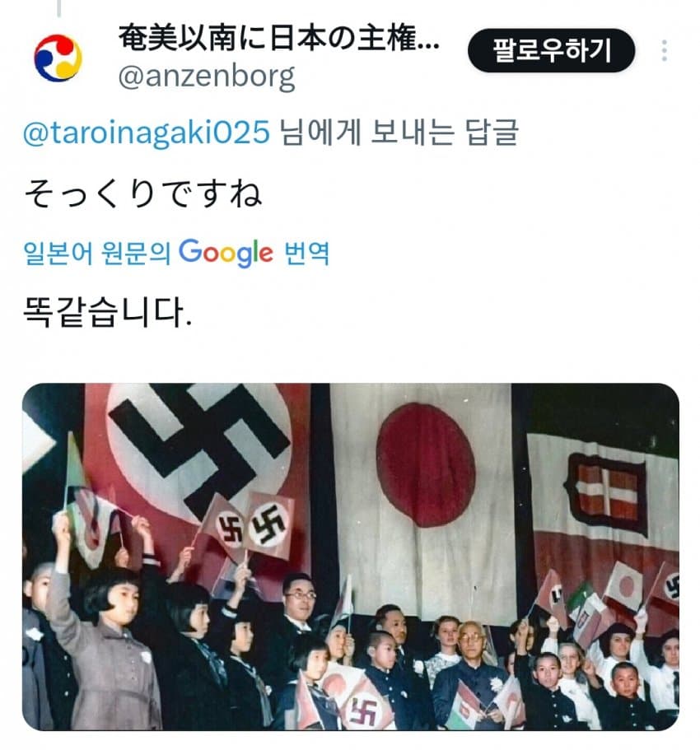Open the attached historical photo
700x750 pixels.
point(351,557)
